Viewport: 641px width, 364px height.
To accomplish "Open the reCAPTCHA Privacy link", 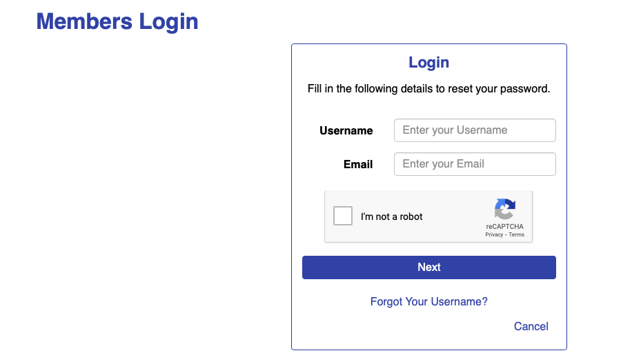I will [494, 234].
